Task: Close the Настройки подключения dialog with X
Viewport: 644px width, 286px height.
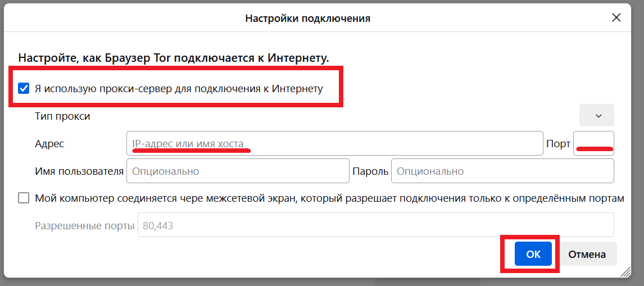Action: pyautogui.click(x=616, y=17)
